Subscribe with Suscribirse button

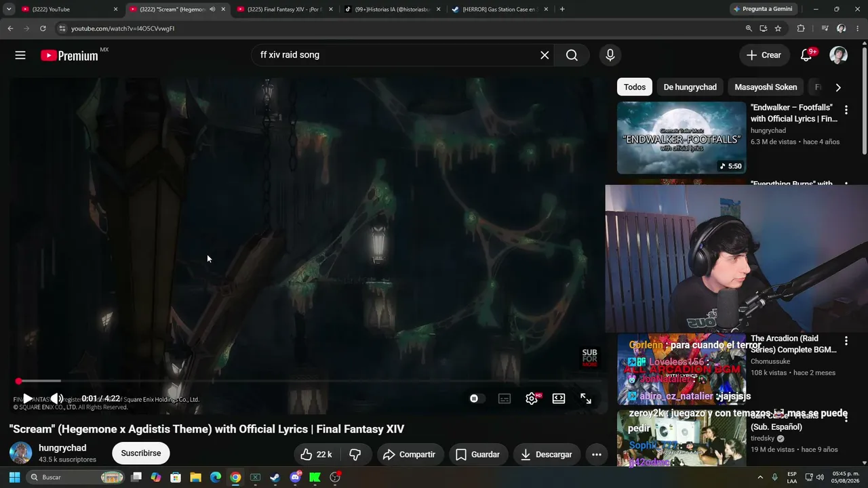tap(141, 453)
